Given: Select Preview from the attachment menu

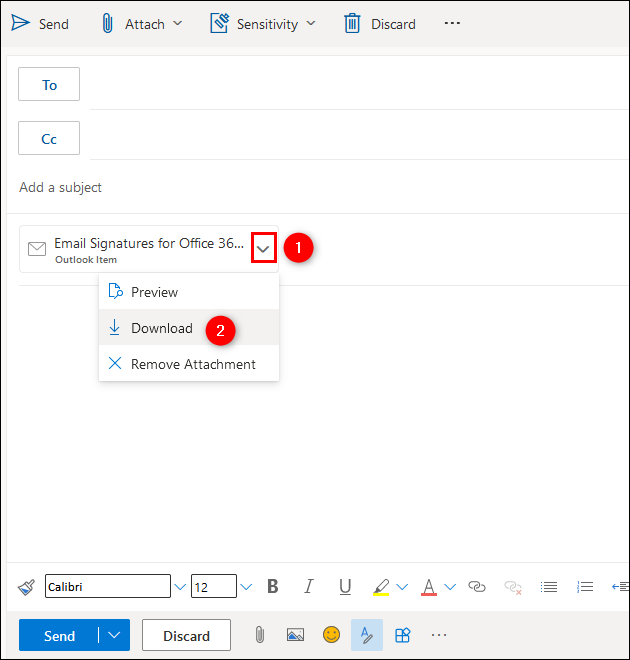Looking at the screenshot, I should 189,292.
